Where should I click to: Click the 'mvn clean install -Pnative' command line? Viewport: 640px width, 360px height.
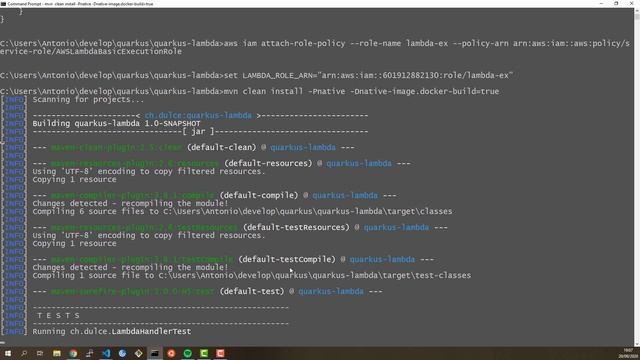pos(249,91)
